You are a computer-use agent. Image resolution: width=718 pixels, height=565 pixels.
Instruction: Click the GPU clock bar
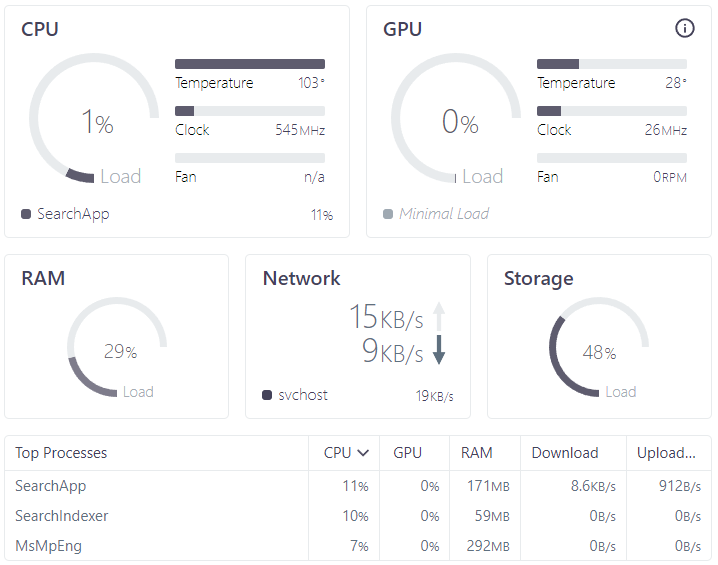click(x=612, y=111)
